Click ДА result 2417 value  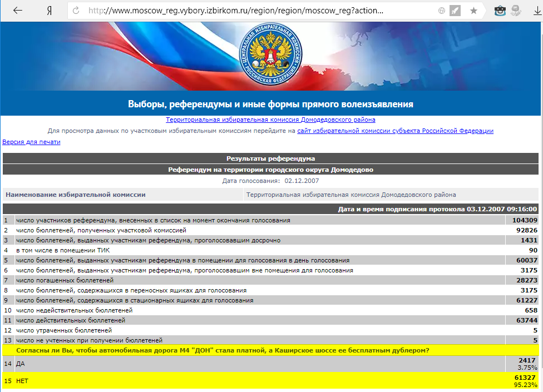527,360
